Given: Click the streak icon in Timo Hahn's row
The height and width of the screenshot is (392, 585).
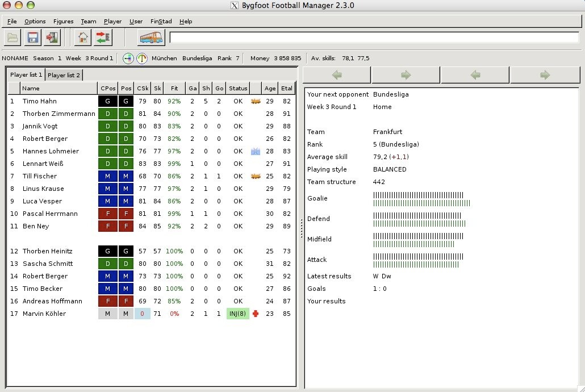Looking at the screenshot, I should pyautogui.click(x=255, y=101).
